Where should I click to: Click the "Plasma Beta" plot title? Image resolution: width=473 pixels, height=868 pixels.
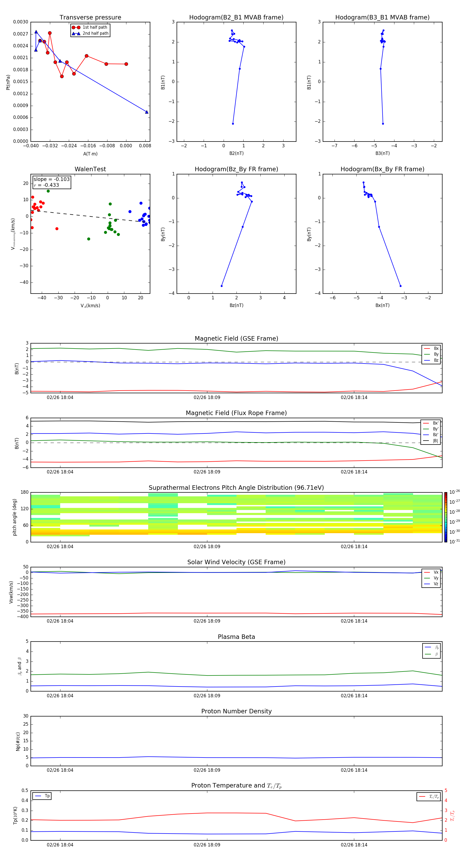[236, 637]
